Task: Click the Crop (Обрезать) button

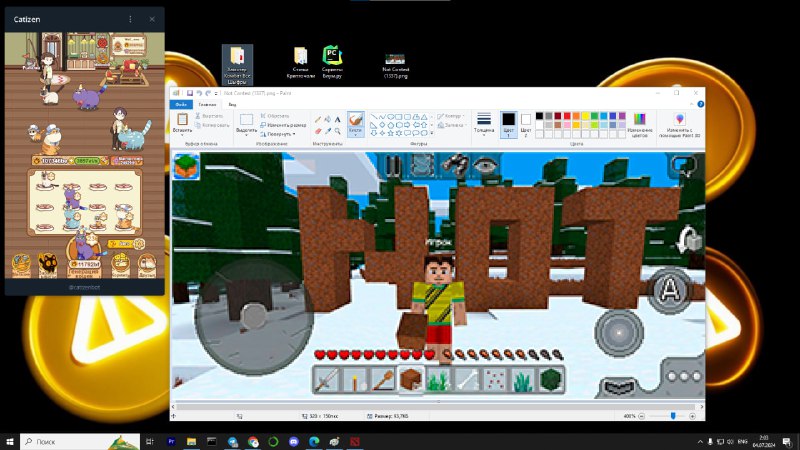Action: [x=274, y=116]
